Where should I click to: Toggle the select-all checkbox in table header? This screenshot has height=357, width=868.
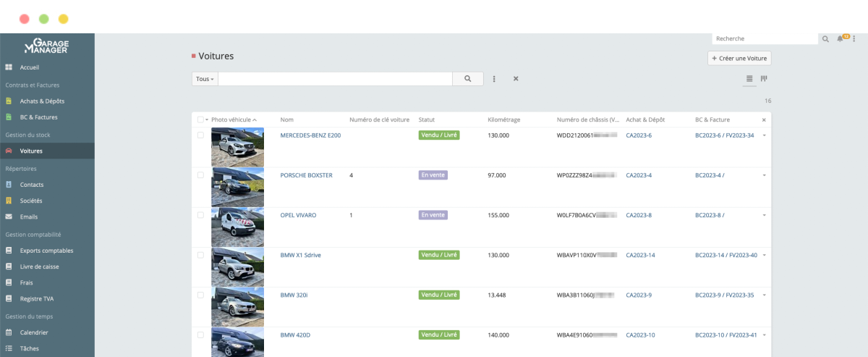coord(200,119)
